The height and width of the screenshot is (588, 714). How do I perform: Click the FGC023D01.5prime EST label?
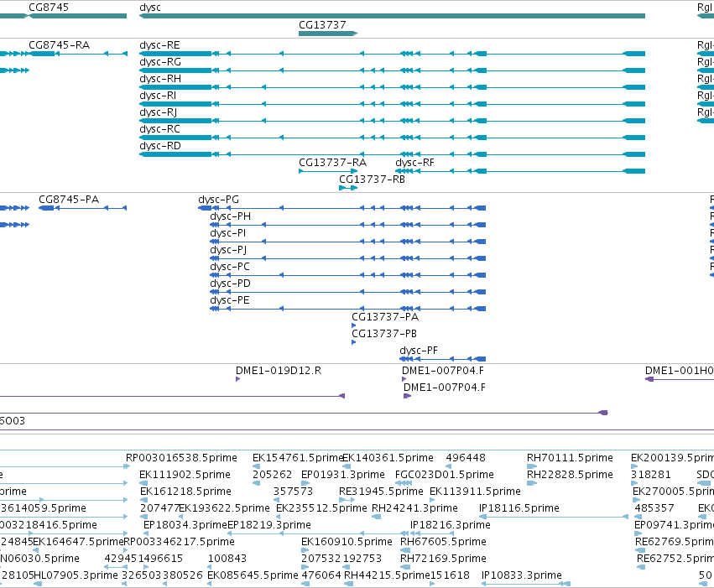[x=445, y=475]
